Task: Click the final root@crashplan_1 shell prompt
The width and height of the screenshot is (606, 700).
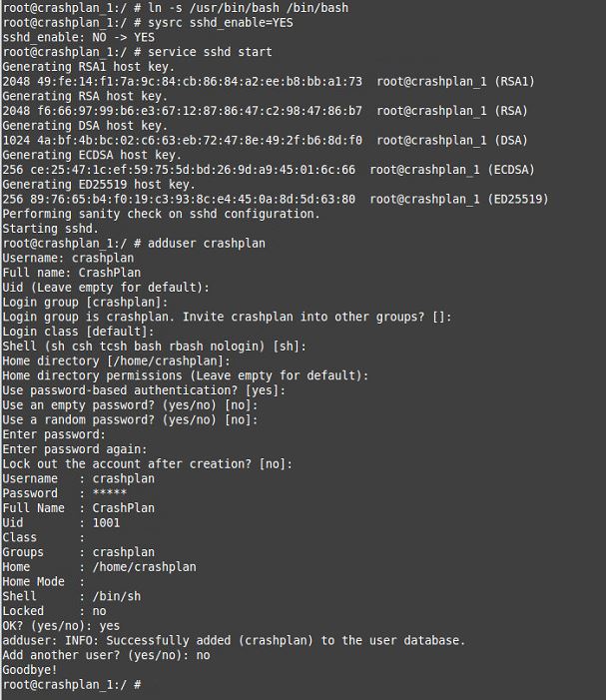Action: pyautogui.click(x=72, y=684)
